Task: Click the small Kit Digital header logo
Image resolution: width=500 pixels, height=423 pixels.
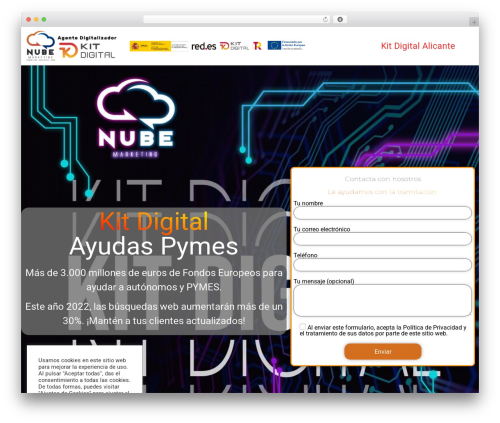Action: (x=234, y=46)
